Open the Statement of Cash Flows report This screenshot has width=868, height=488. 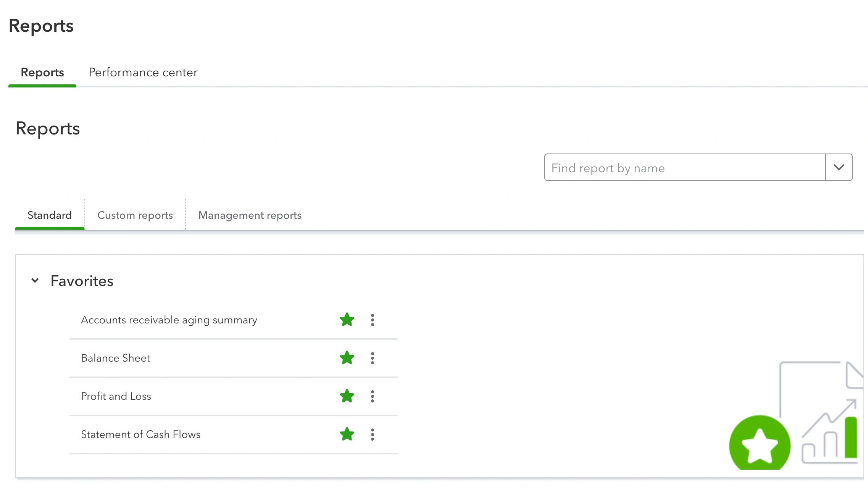[x=140, y=434]
